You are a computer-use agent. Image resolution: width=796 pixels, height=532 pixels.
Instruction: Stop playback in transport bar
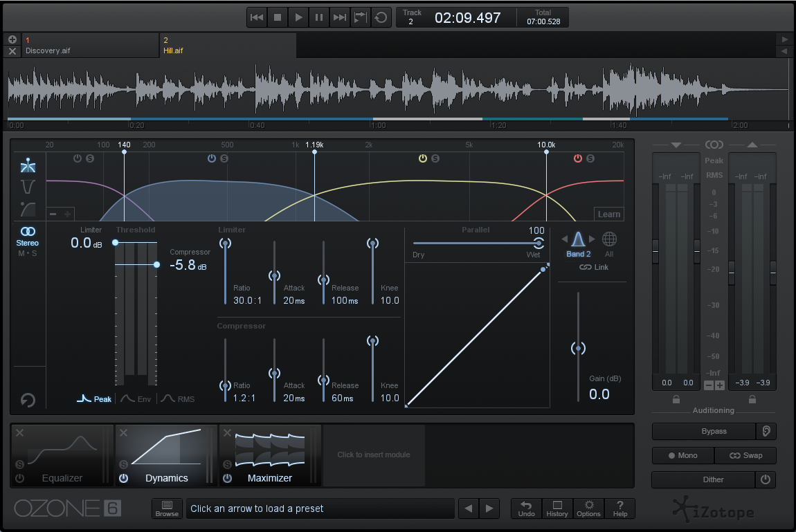click(278, 18)
